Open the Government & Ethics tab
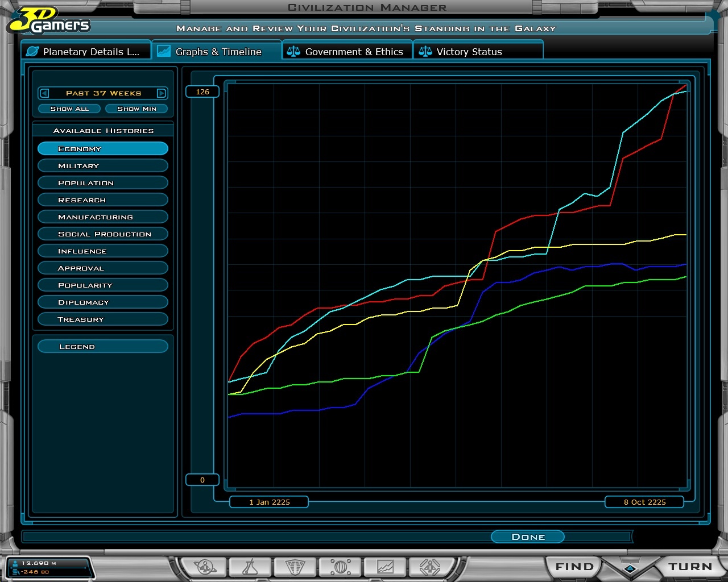This screenshot has width=728, height=582. (348, 52)
